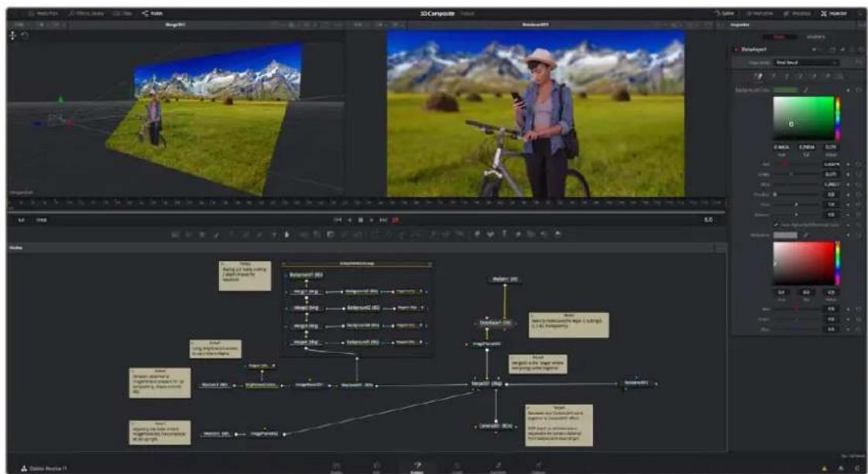The height and width of the screenshot is (474, 868).
Task: Add a Renderer3D node from toolbar
Action: (x=558, y=234)
